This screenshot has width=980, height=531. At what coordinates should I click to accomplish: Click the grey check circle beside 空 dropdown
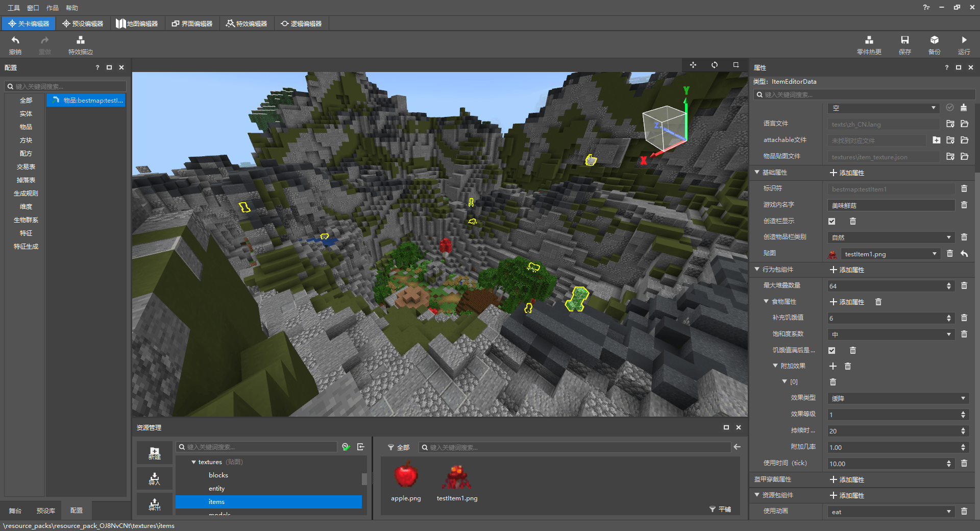tap(950, 108)
